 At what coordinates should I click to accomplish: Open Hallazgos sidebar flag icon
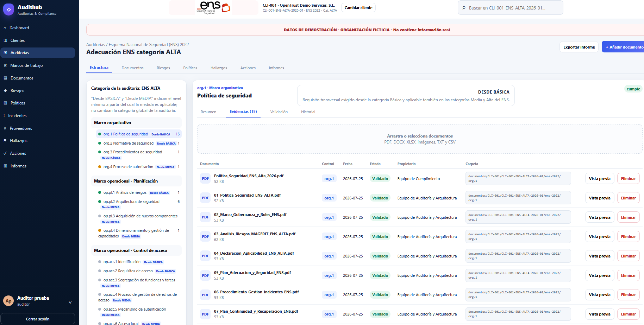(x=5, y=141)
